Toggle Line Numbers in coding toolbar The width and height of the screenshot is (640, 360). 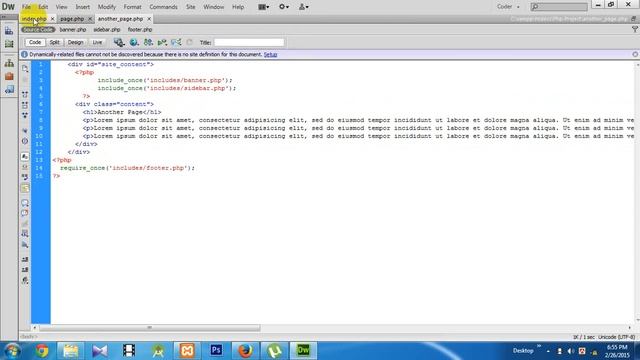(25, 157)
